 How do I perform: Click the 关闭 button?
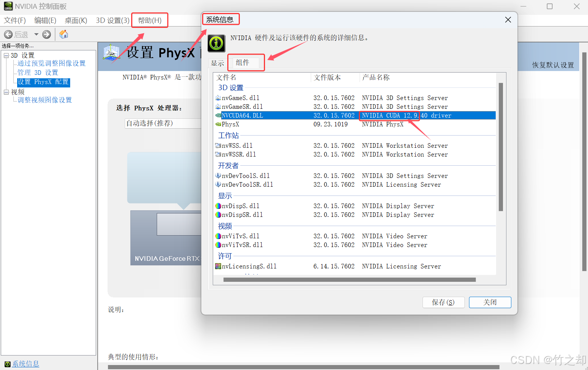pyautogui.click(x=490, y=302)
